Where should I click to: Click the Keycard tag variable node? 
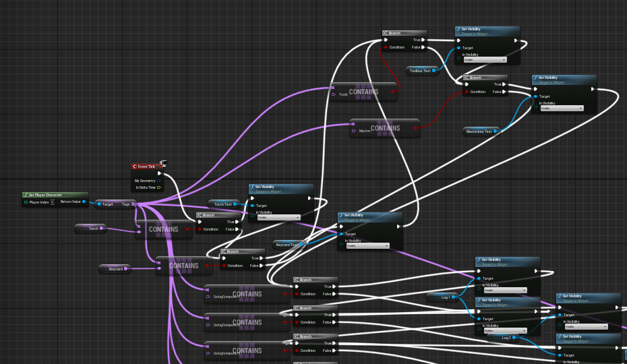point(117,269)
